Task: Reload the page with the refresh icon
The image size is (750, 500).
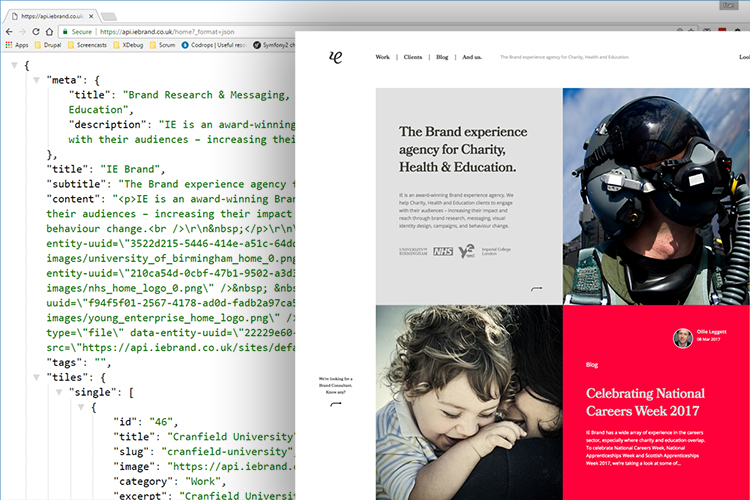Action: (35, 32)
